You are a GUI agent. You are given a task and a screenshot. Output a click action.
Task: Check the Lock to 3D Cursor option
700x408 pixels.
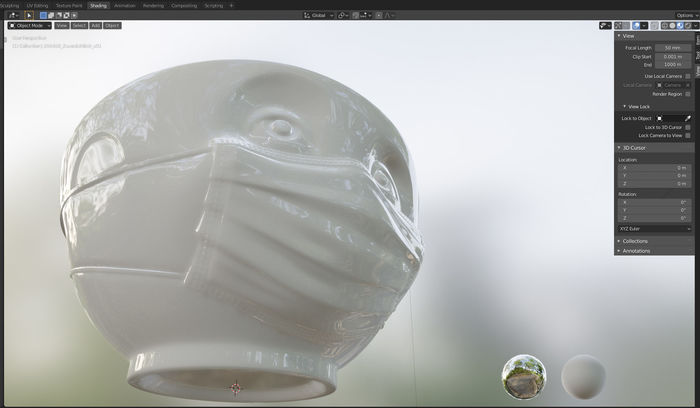tap(688, 127)
